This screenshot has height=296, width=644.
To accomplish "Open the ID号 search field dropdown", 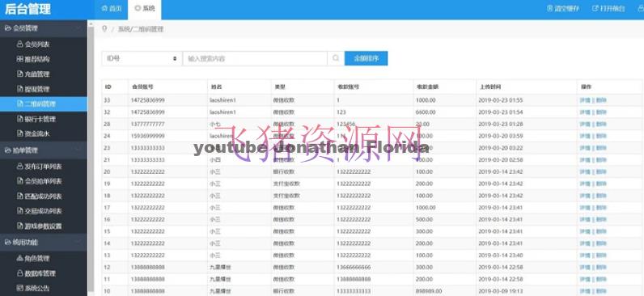I will coord(142,58).
